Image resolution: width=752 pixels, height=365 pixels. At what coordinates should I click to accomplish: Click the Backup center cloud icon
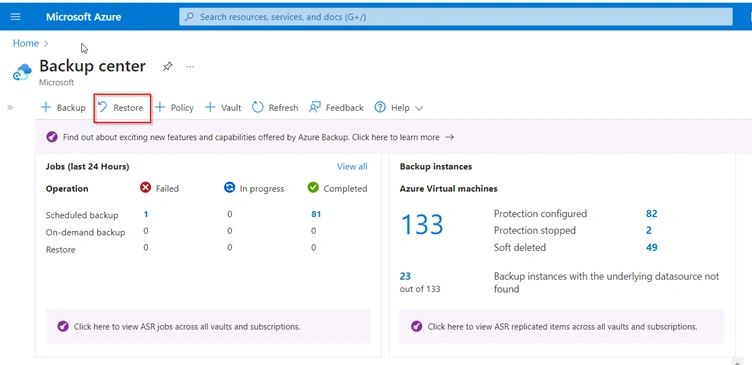[22, 72]
